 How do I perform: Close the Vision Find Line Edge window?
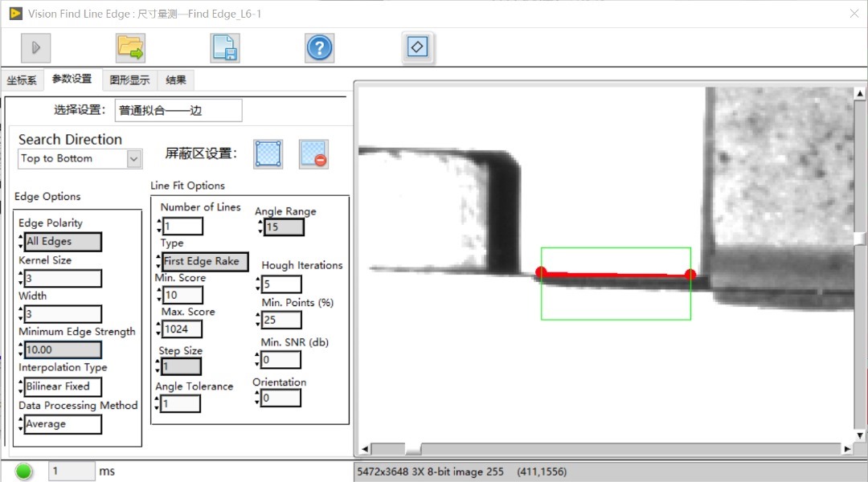pos(854,14)
